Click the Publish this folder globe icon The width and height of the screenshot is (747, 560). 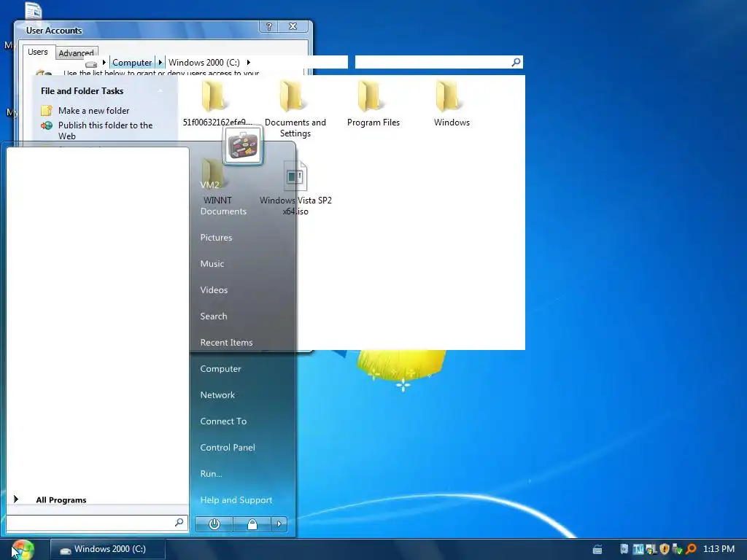point(46,125)
